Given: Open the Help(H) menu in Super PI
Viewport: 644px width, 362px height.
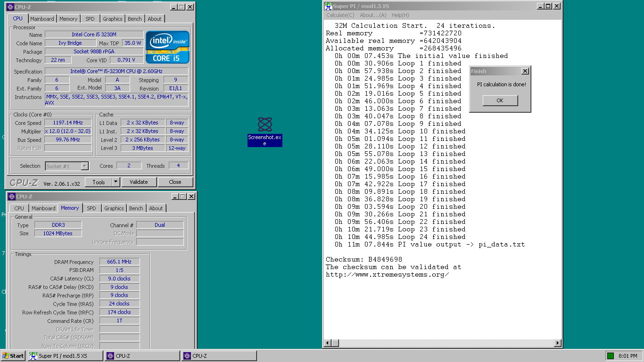Looking at the screenshot, I should [x=400, y=15].
